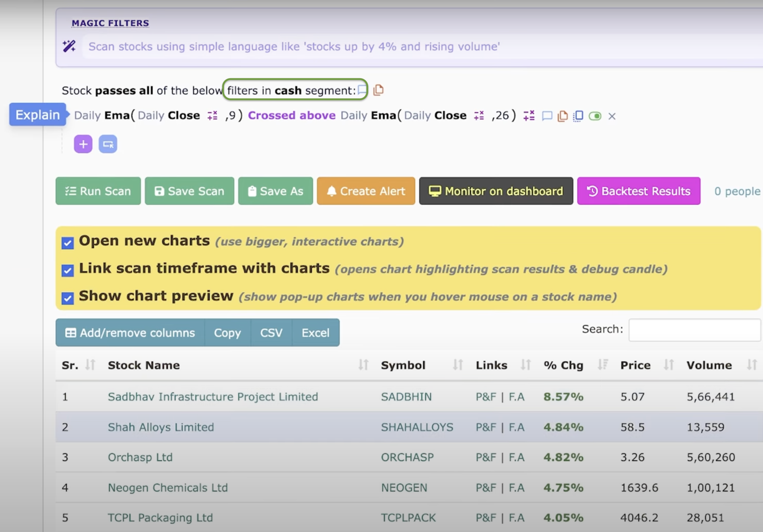Open F.A link in the TCPL Packaging row
The height and width of the screenshot is (532, 763).
click(x=516, y=518)
